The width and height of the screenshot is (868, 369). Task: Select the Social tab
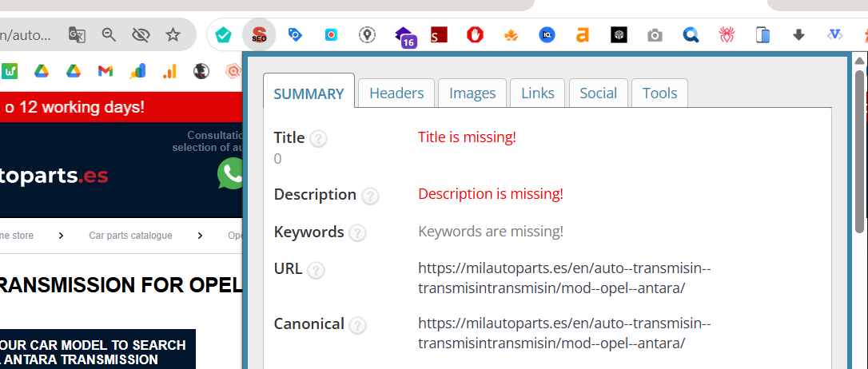(598, 93)
